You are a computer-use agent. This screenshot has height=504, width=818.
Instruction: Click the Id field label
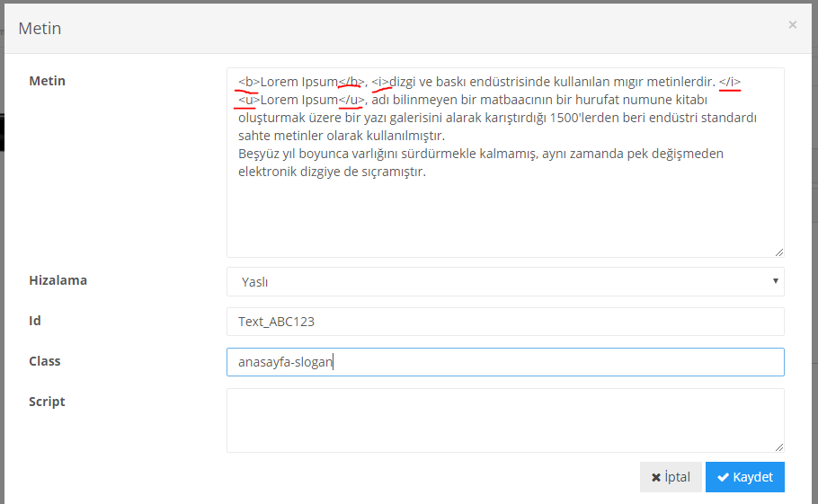(35, 321)
